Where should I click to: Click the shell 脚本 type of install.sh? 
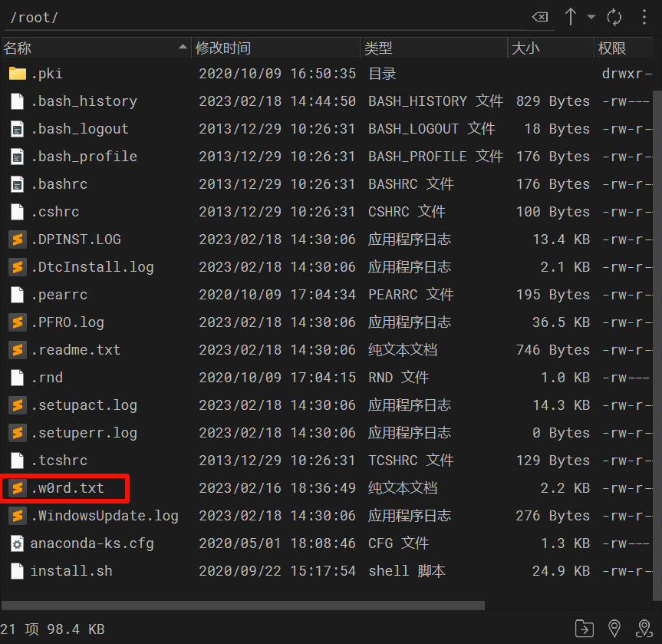[x=407, y=571]
